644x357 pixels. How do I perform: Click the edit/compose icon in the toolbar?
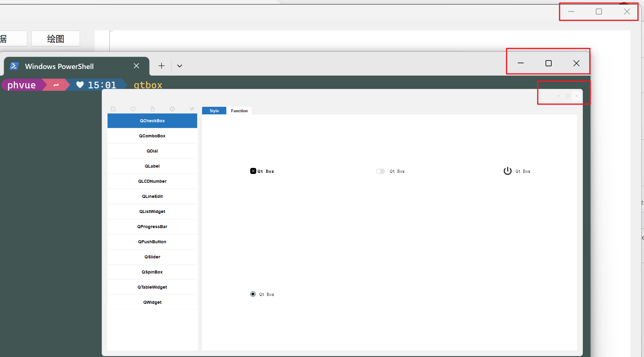click(x=113, y=109)
